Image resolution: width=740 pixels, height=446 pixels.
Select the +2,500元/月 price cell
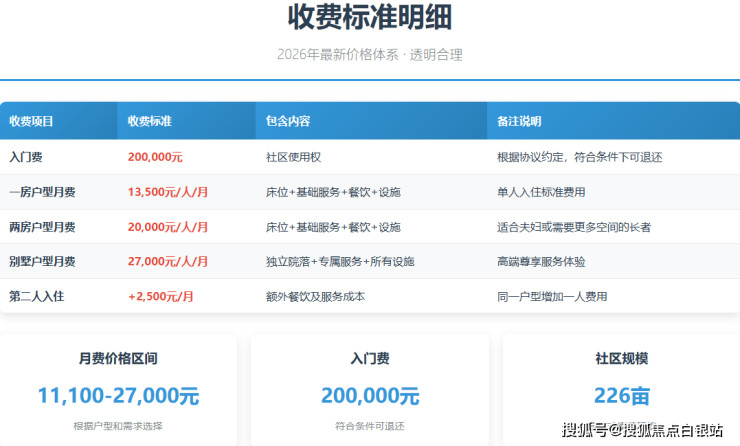[x=161, y=296]
